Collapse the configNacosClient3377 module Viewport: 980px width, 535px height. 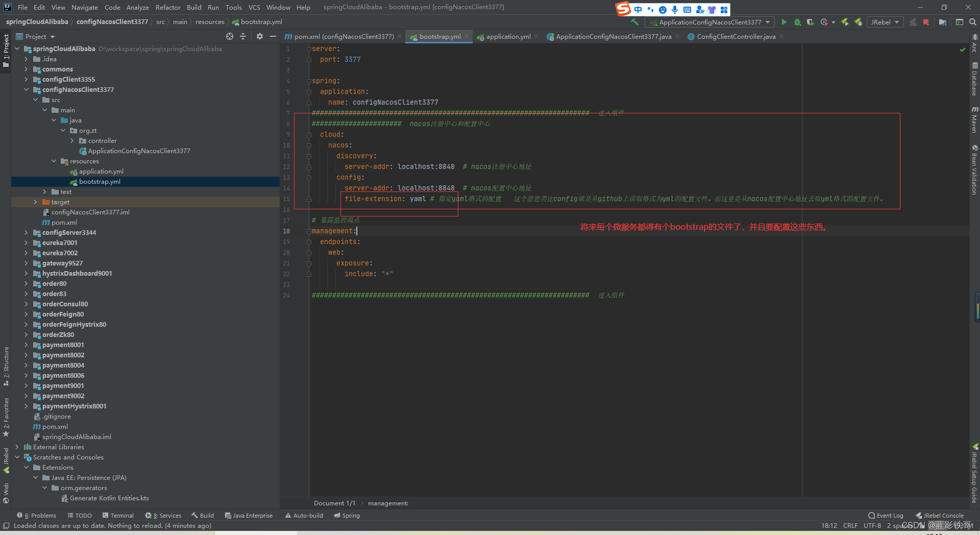tap(26, 89)
